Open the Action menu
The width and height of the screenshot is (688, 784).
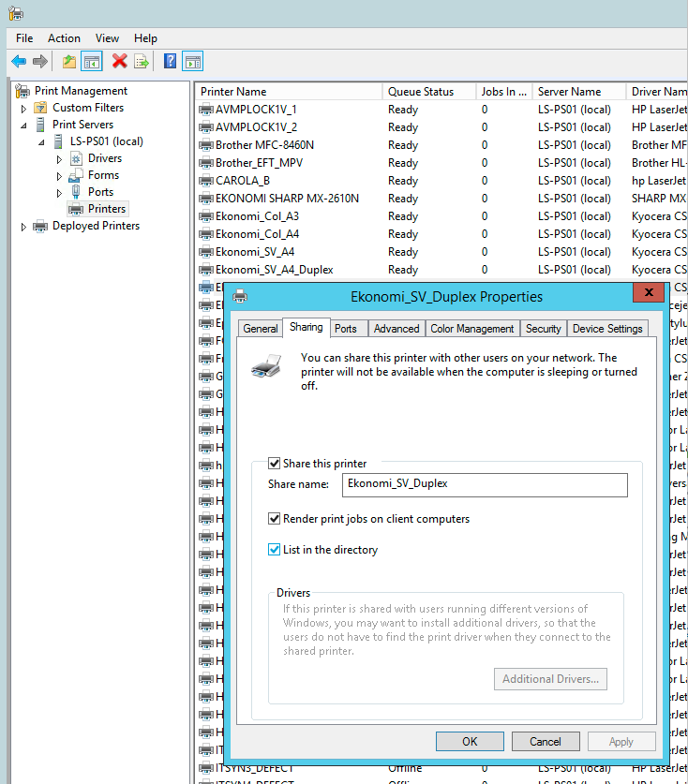[x=64, y=38]
